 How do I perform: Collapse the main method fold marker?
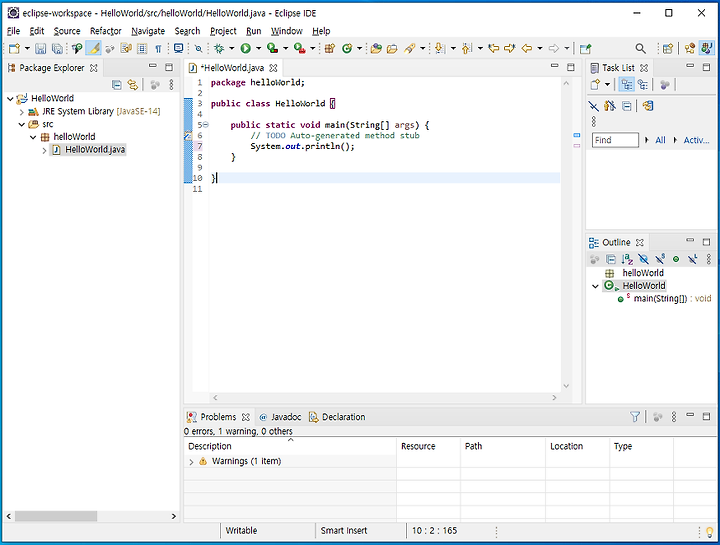[x=206, y=124]
